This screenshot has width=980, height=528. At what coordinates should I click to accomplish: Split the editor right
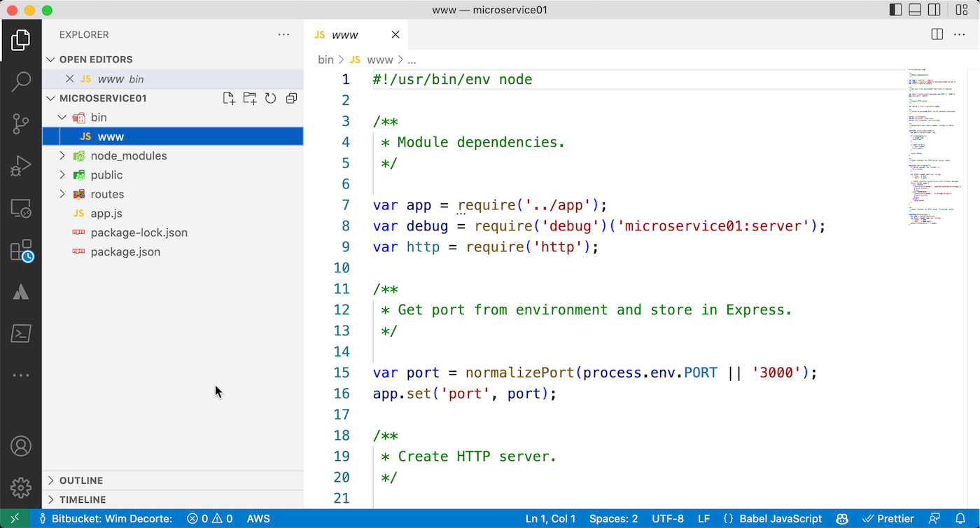pyautogui.click(x=937, y=34)
